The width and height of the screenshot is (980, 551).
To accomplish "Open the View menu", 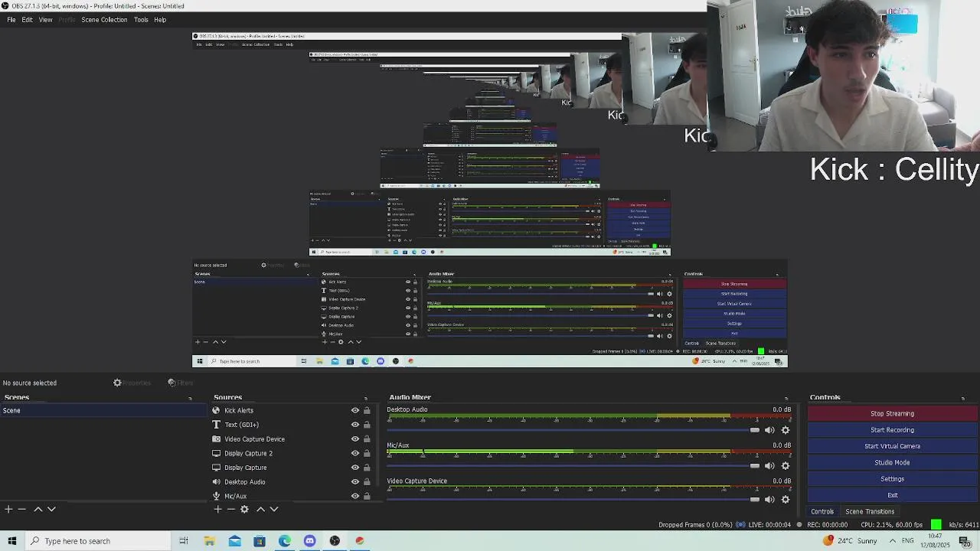I will coord(45,19).
